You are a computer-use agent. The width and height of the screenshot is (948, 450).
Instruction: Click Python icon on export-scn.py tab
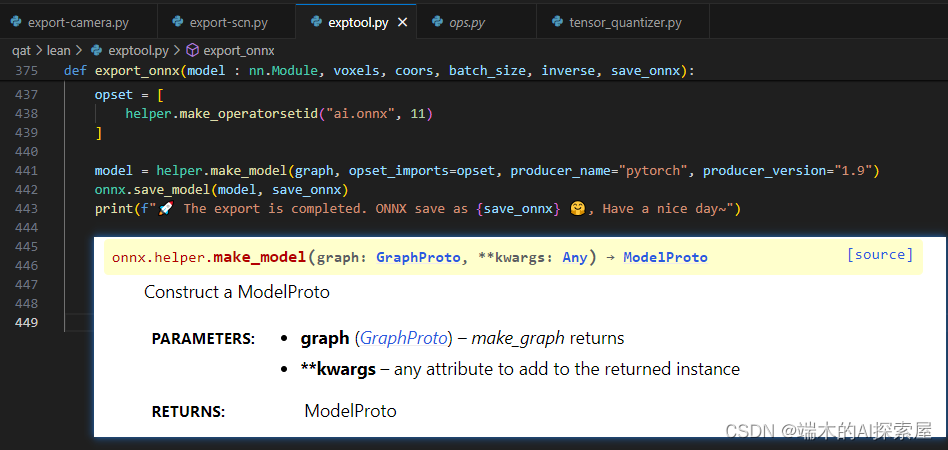(178, 23)
